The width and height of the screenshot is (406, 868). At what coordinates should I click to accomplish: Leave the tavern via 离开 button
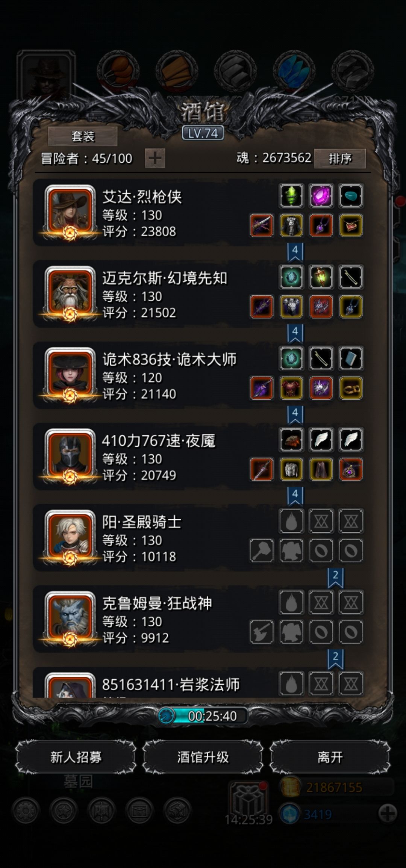pyautogui.click(x=330, y=757)
